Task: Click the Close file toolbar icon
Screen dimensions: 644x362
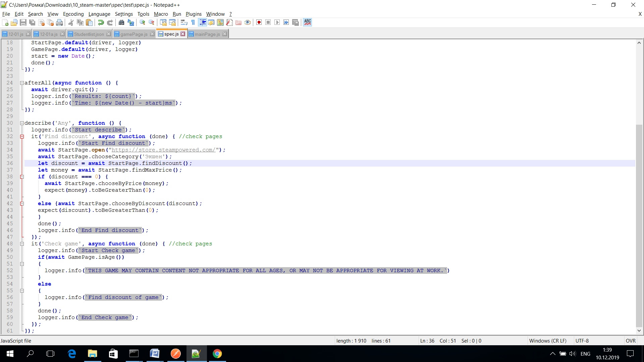Action: coord(42,22)
